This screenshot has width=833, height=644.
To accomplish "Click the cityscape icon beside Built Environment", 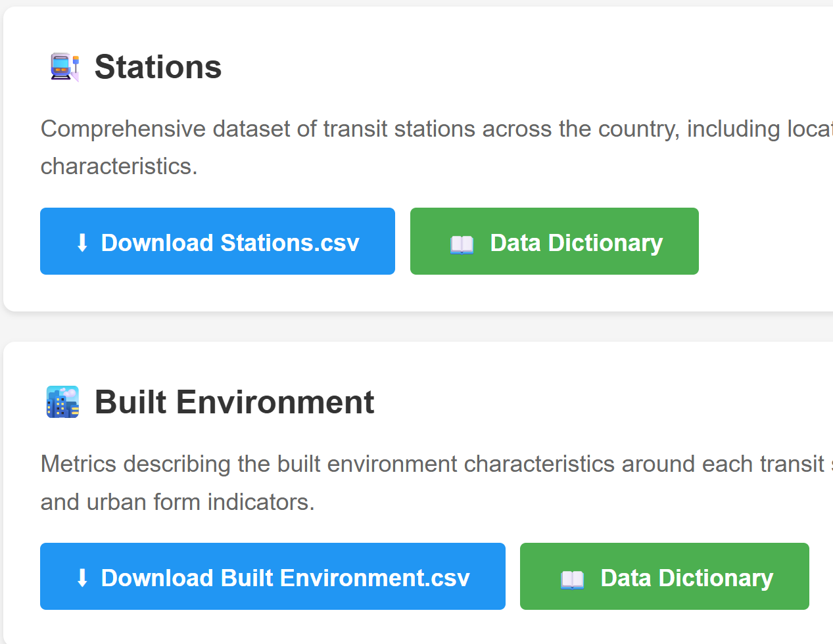I will (x=62, y=402).
